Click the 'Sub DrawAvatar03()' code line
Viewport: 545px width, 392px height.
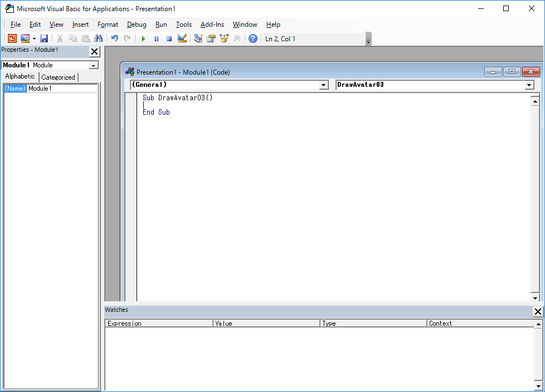pos(178,98)
